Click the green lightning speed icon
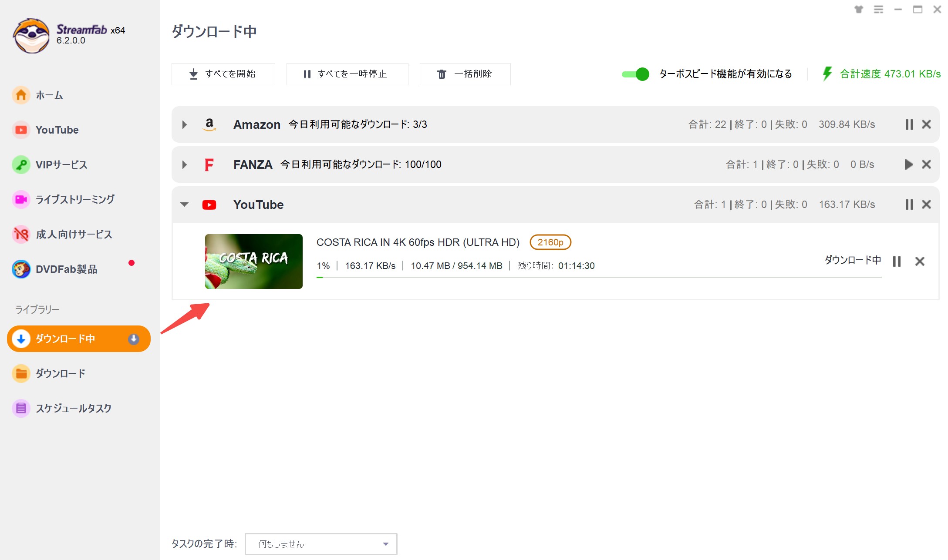This screenshot has height=560, width=948. (x=827, y=74)
